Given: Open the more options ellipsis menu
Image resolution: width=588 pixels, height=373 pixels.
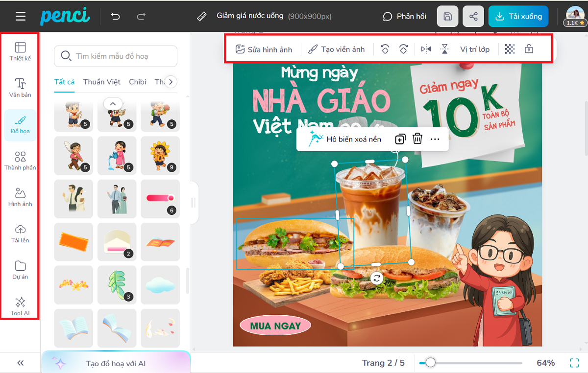Looking at the screenshot, I should [x=435, y=139].
